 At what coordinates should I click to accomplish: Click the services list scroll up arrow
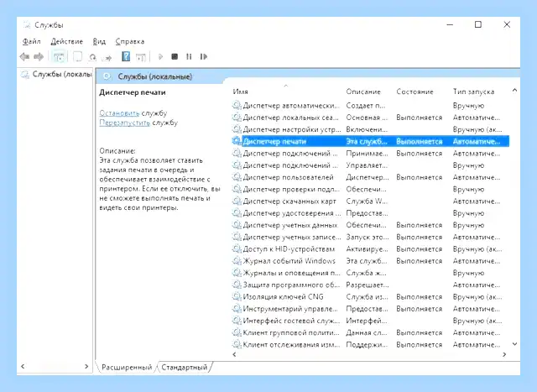coord(514,91)
